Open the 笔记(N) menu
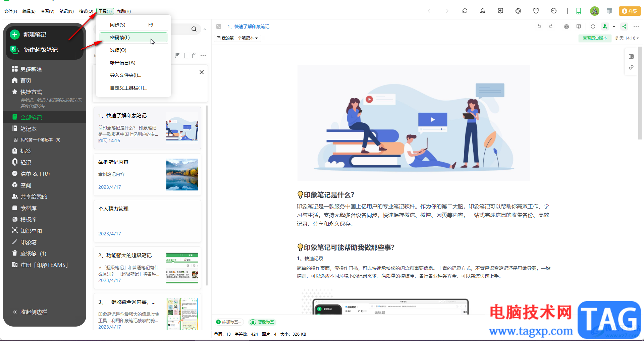Image resolution: width=644 pixels, height=341 pixels. (x=66, y=11)
